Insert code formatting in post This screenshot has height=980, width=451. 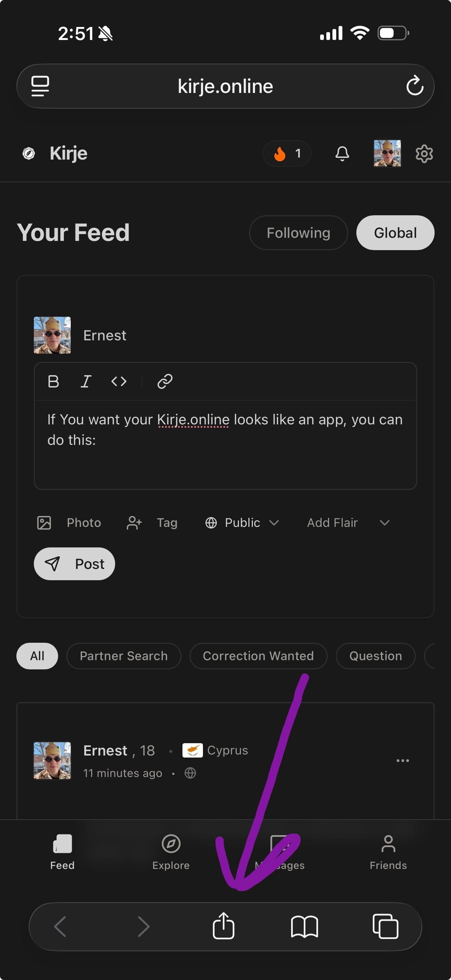119,381
